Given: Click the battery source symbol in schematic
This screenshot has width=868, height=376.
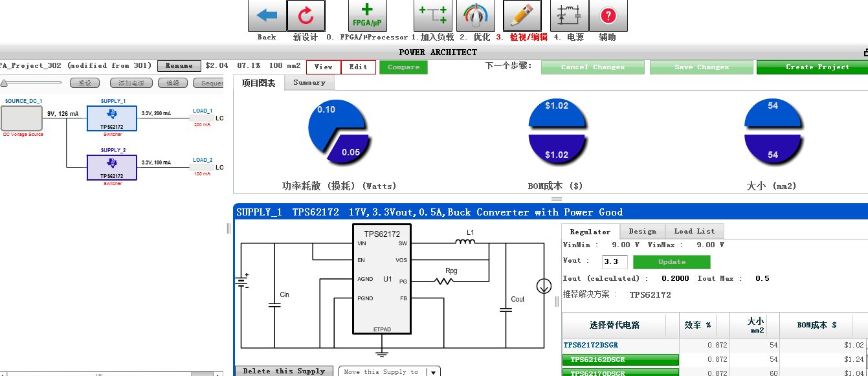Looking at the screenshot, I should (x=243, y=282).
